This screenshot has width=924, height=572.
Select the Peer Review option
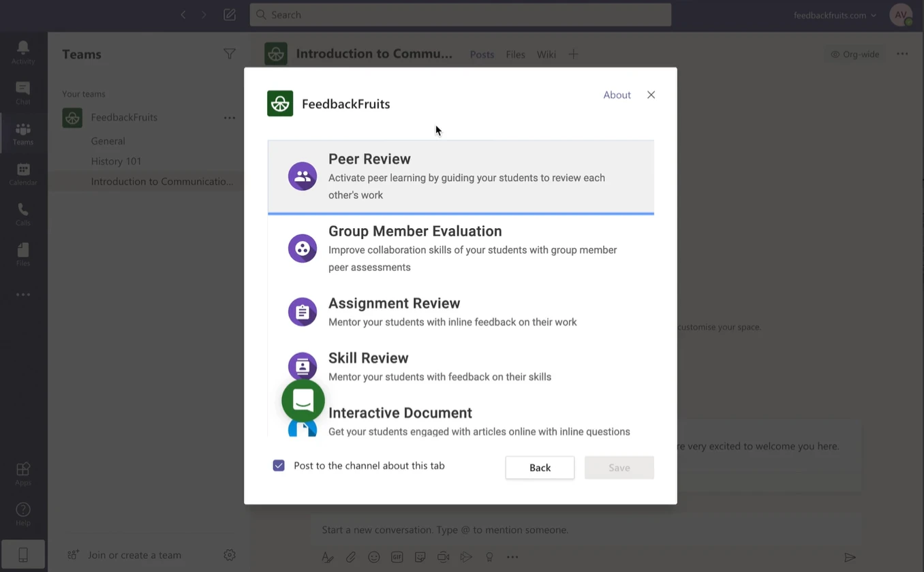pyautogui.click(x=461, y=176)
